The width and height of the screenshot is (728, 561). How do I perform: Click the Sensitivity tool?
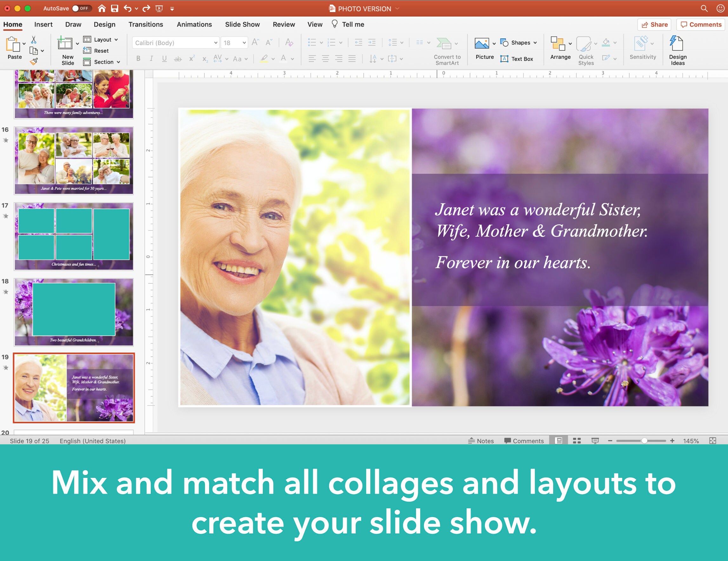pos(642,49)
